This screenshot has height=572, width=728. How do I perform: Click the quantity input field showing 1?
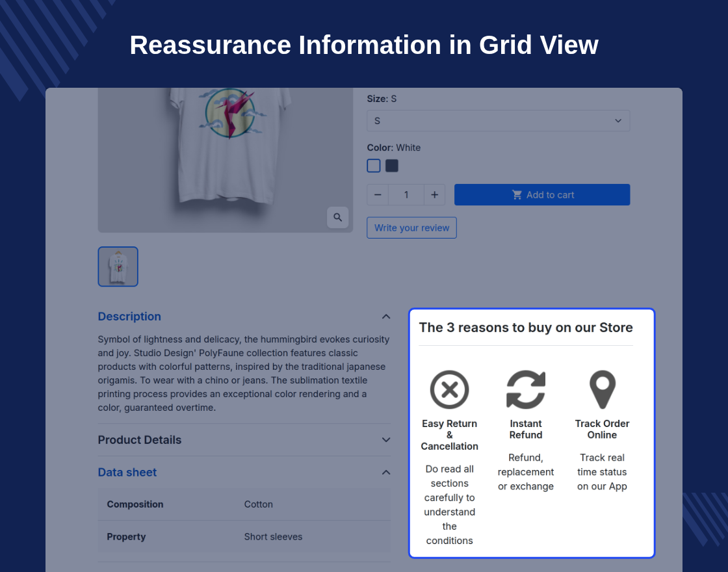(x=406, y=194)
